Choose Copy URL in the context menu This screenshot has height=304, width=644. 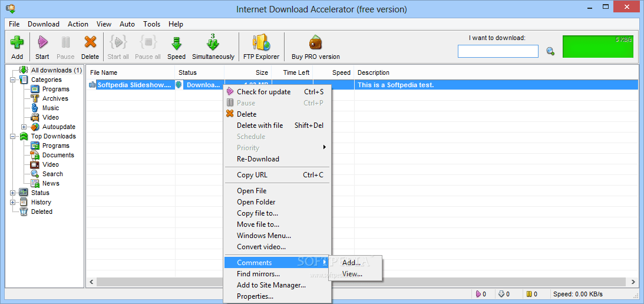[278, 175]
